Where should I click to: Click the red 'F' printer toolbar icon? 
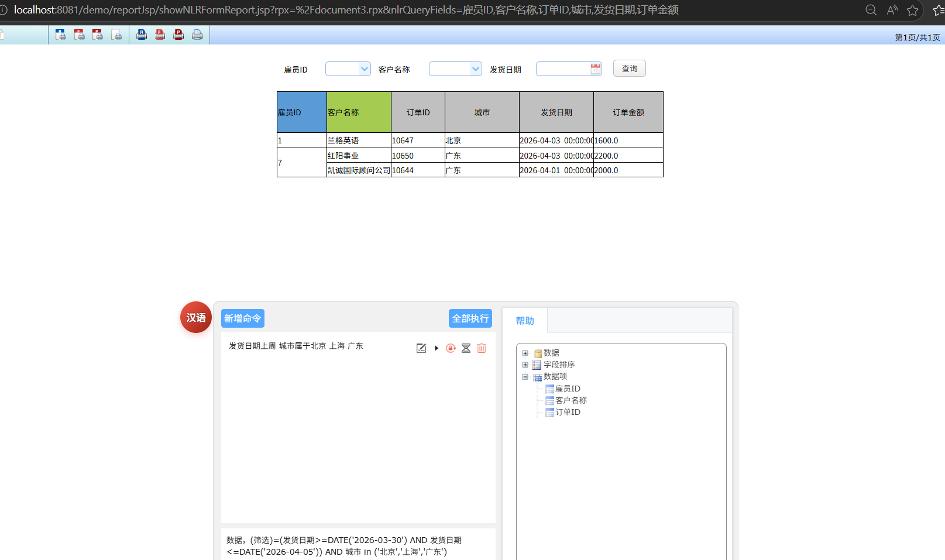click(160, 35)
